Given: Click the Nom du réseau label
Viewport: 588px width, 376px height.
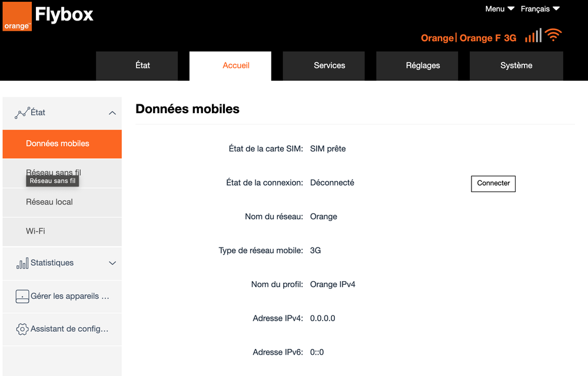Looking at the screenshot, I should tap(274, 217).
